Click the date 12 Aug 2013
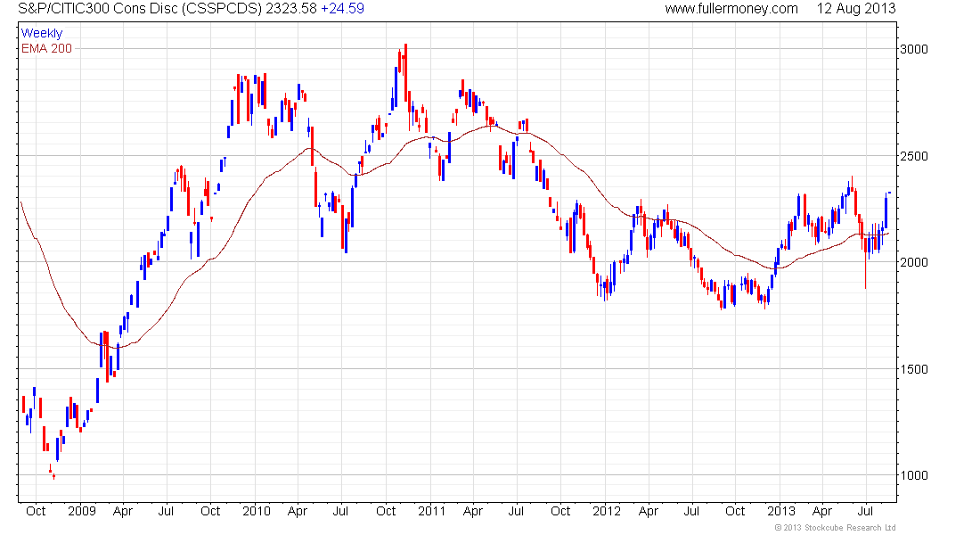980x535 pixels. point(856,9)
